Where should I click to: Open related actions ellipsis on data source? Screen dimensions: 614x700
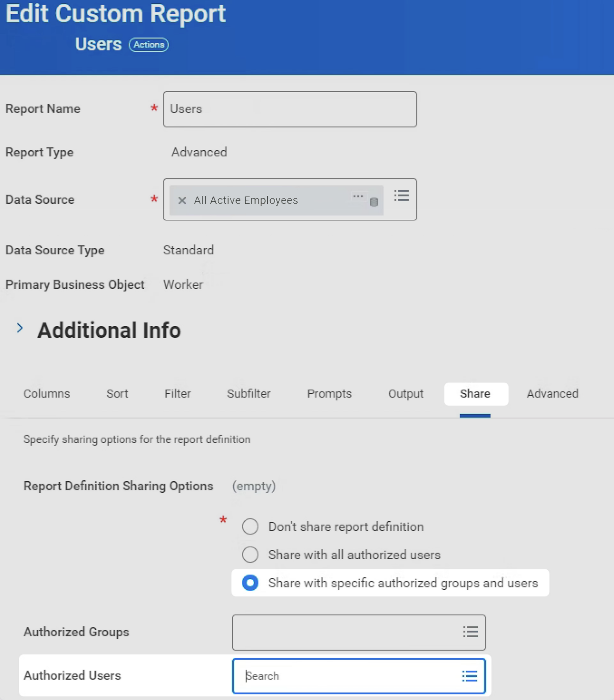(x=358, y=196)
